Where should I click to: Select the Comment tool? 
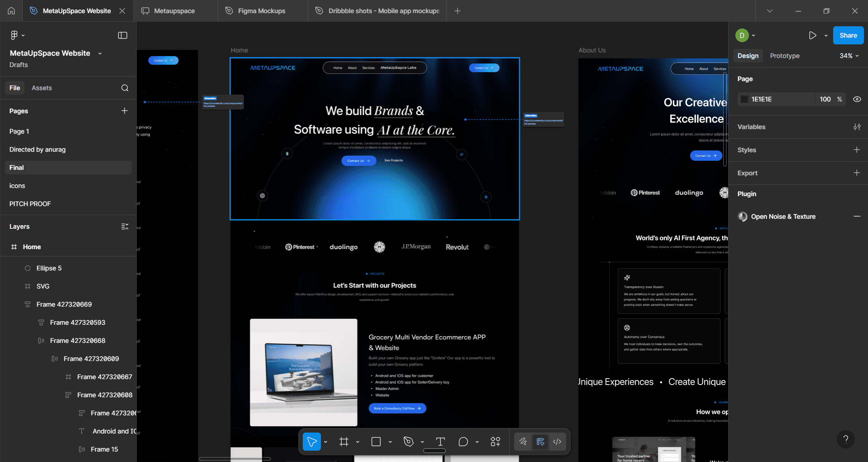463,442
